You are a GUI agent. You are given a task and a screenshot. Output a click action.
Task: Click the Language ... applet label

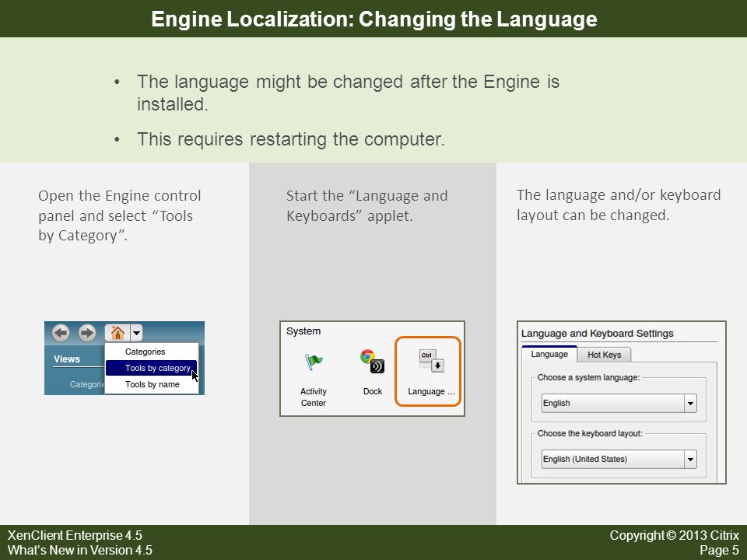click(x=431, y=391)
